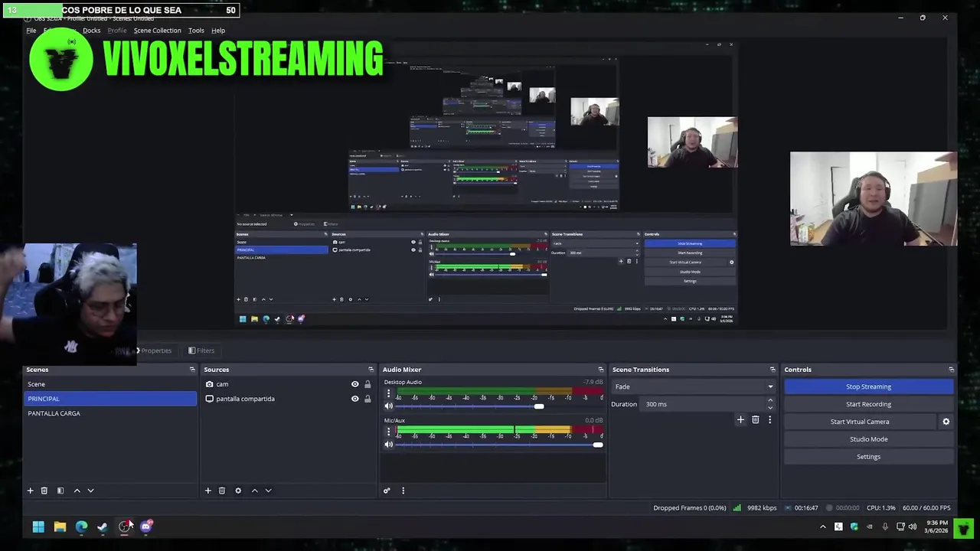Viewport: 980px width, 551px height.
Task: Open scene filters icon in Scenes toolbar
Action: tap(60, 491)
